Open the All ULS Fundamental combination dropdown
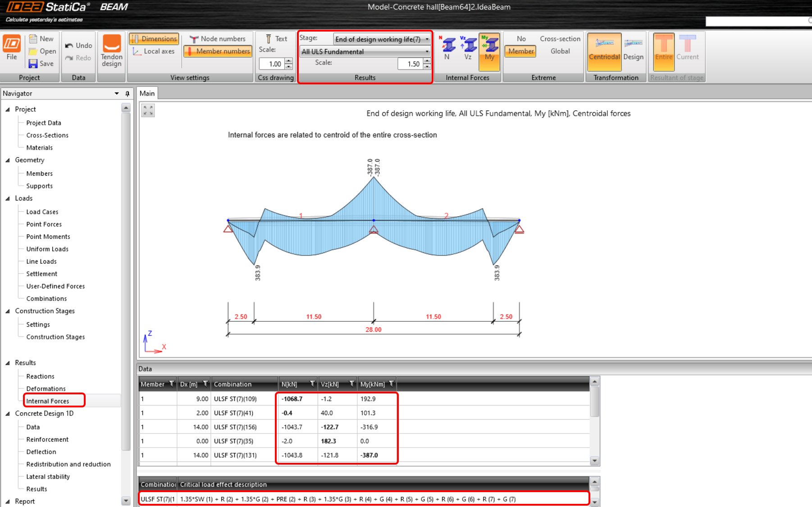Screen dimensions: 812x507 pyautogui.click(x=365, y=51)
